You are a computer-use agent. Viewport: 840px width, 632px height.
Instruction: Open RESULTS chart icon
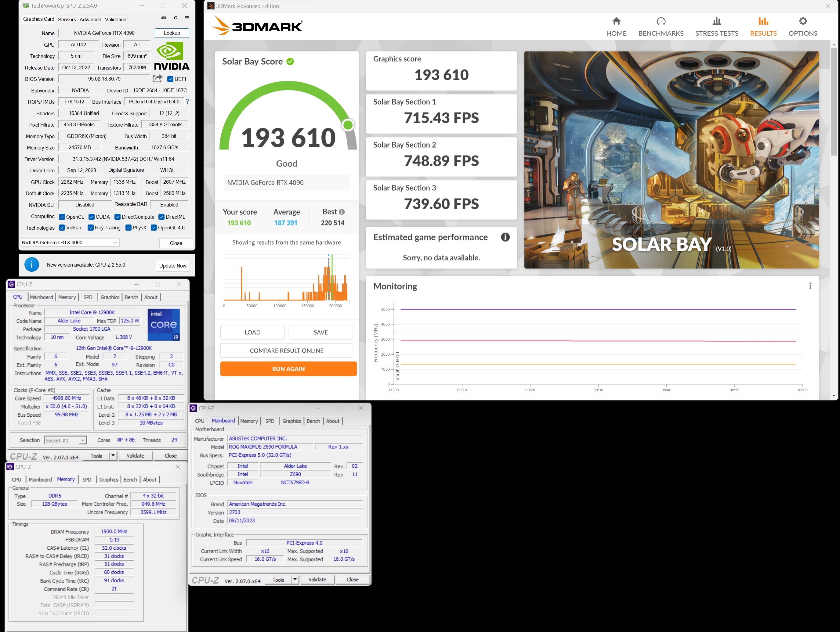click(763, 21)
